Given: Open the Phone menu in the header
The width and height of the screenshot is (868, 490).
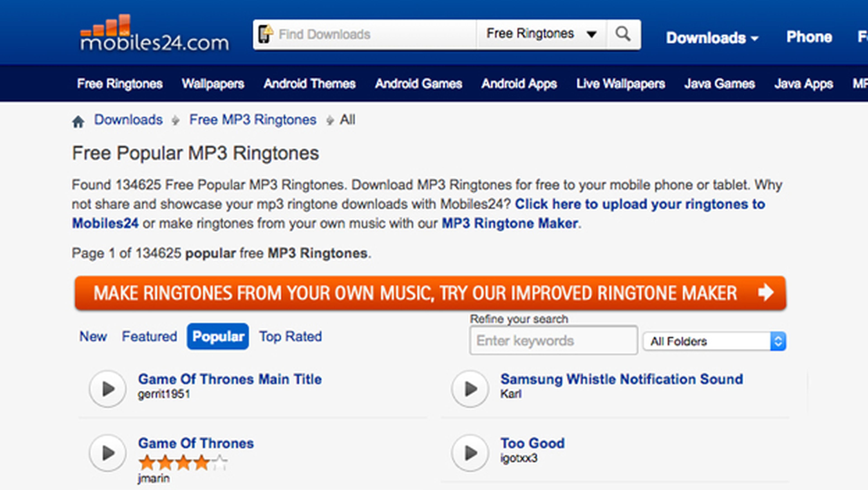Looking at the screenshot, I should [809, 37].
